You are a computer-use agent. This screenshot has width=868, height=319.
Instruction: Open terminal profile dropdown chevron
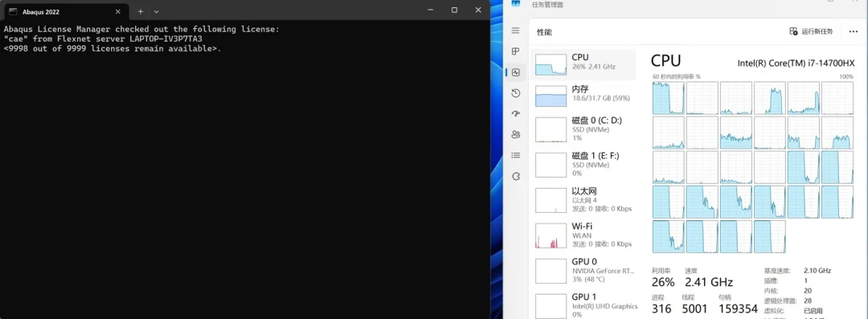[x=157, y=11]
